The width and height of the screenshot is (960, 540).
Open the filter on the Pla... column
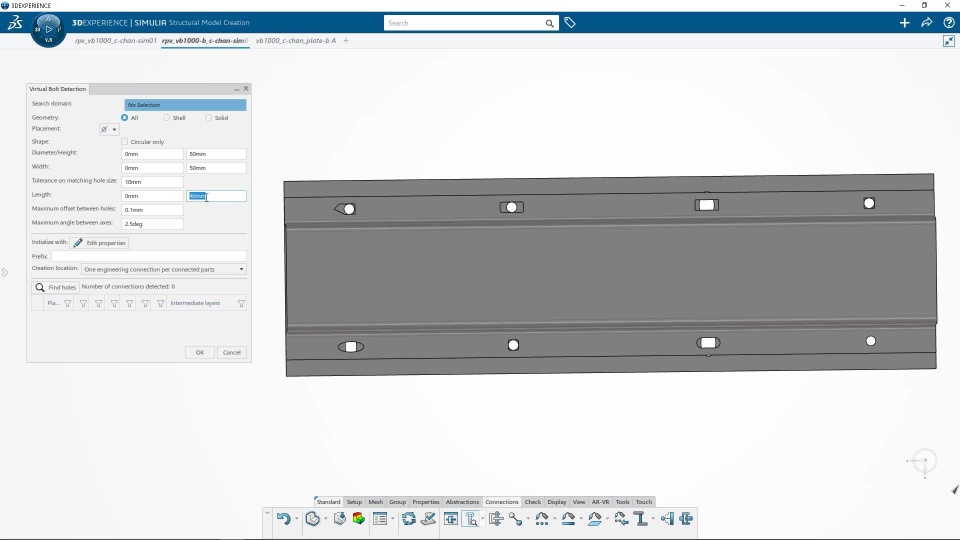pyautogui.click(x=68, y=304)
